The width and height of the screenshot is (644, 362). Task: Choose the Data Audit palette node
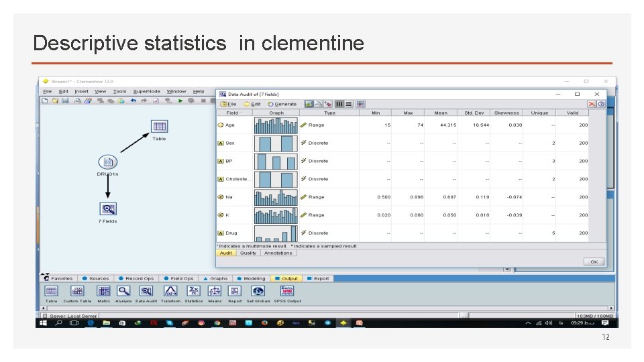146,291
